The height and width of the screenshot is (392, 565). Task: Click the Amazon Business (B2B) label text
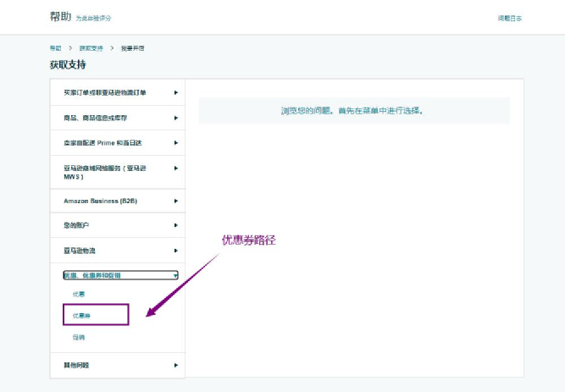pyautogui.click(x=101, y=201)
